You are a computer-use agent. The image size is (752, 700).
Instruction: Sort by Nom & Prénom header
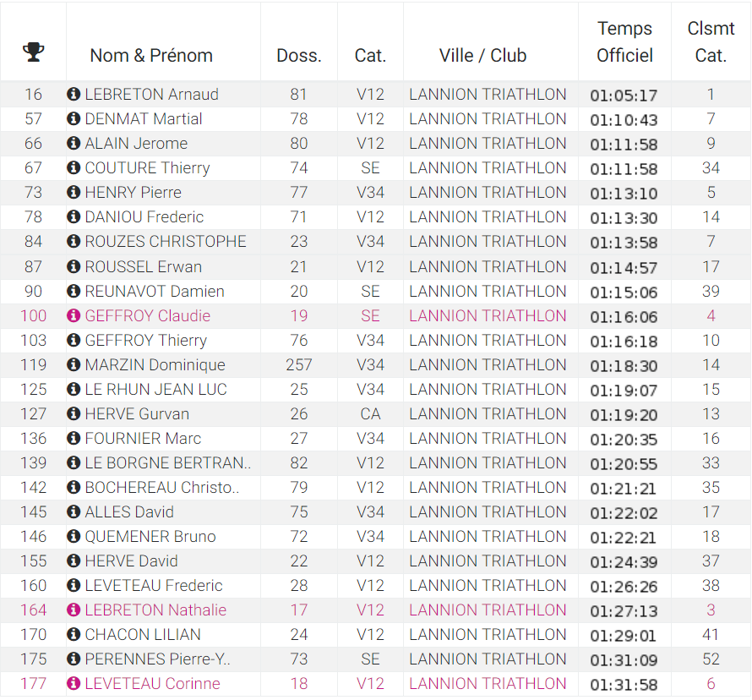click(151, 56)
